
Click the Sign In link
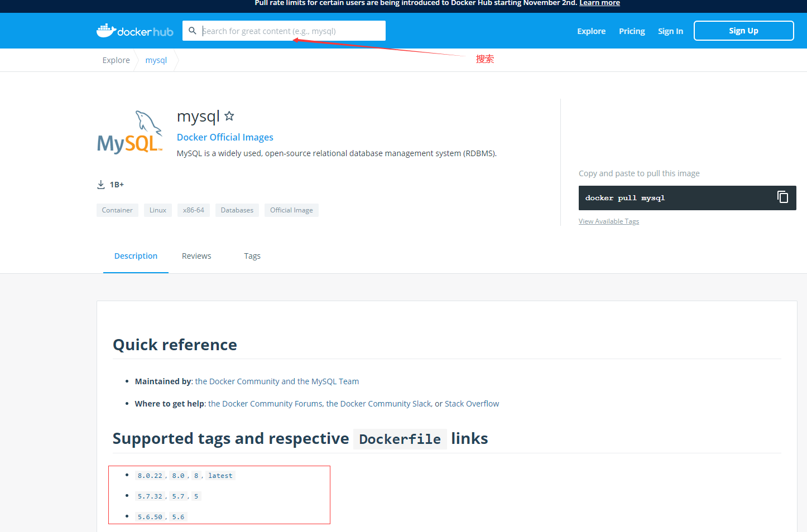[x=670, y=31]
